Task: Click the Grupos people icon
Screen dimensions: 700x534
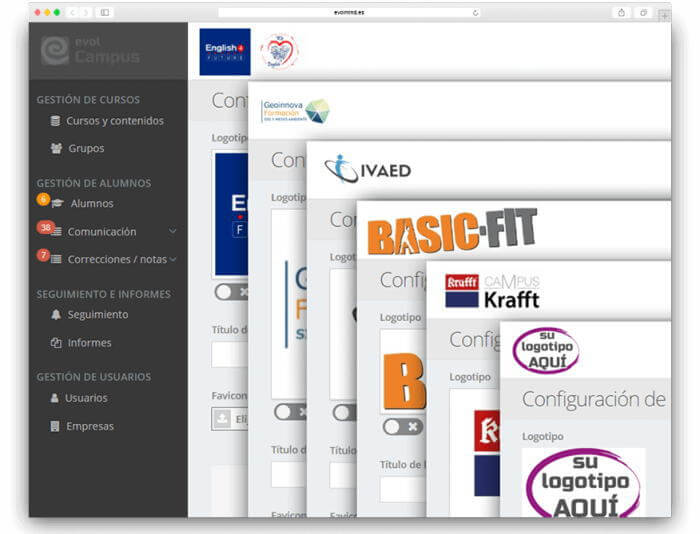Action: 56,149
